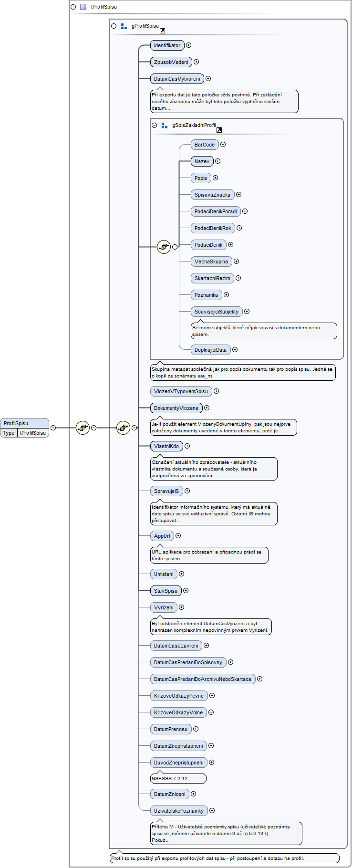Image resolution: width=352 pixels, height=868 pixels.
Task: Click the NSESSS 7.2.12 annotation
Action: coord(178,778)
